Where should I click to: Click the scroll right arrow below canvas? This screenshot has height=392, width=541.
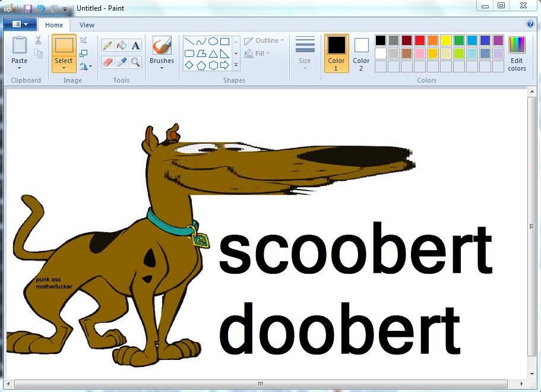(x=521, y=383)
